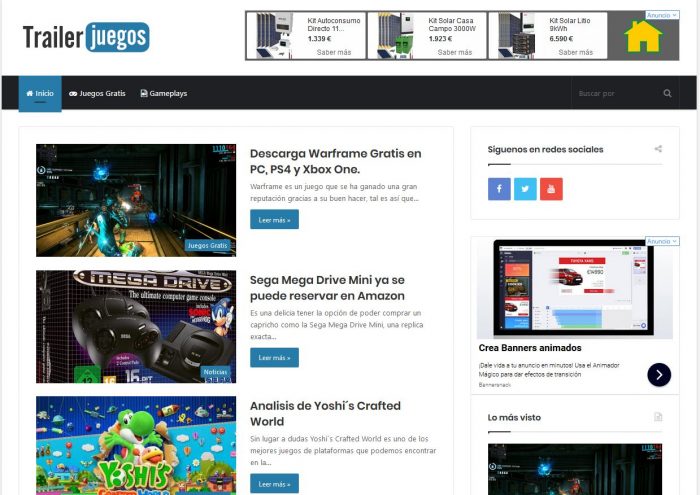Click the yellow house icon in top ad

(642, 37)
